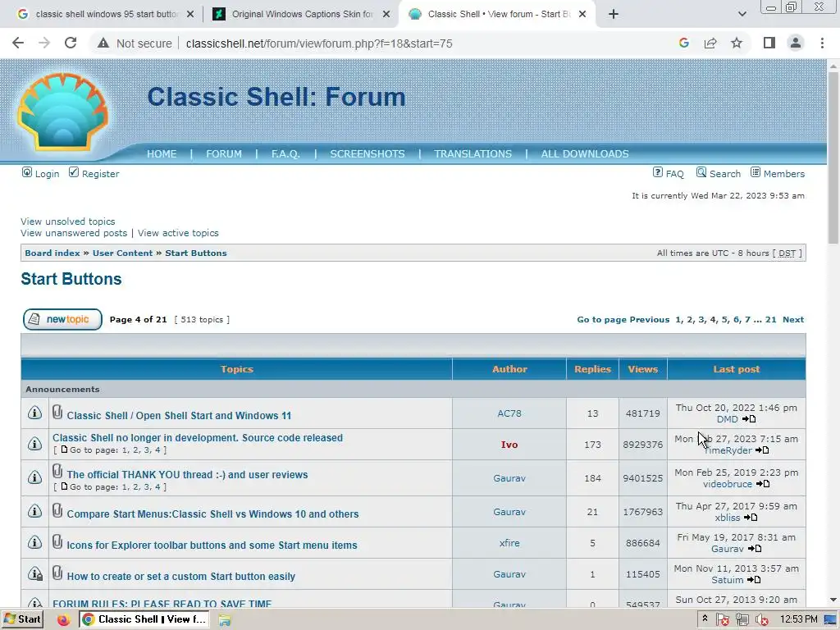Open the FORUM navigation item
Viewport: 840px width, 630px height.
pyautogui.click(x=224, y=153)
